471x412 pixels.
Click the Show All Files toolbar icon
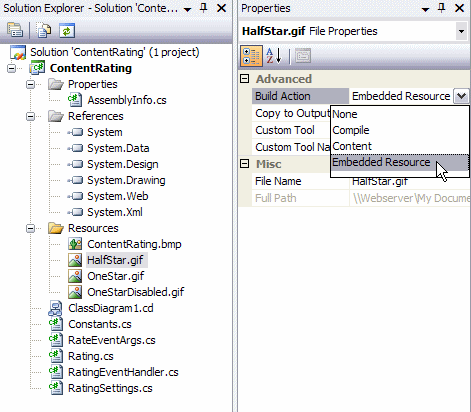(x=43, y=31)
